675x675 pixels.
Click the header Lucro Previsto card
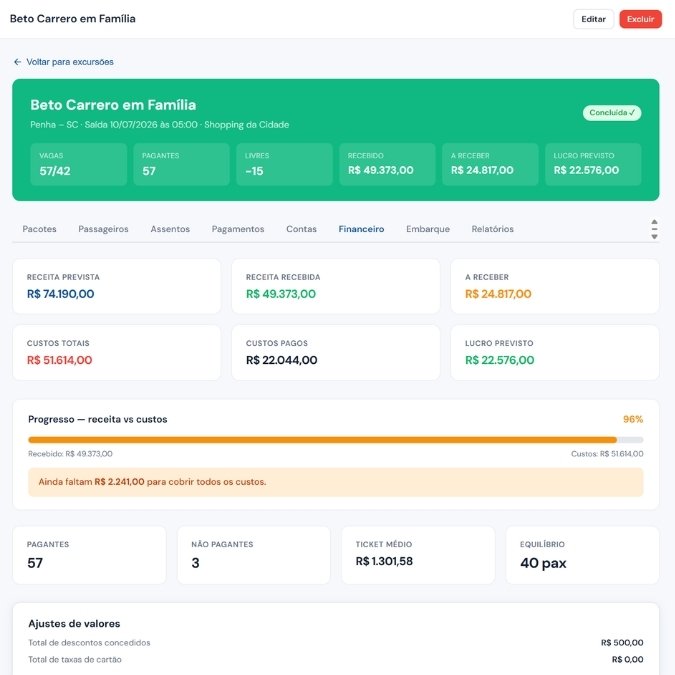click(593, 164)
